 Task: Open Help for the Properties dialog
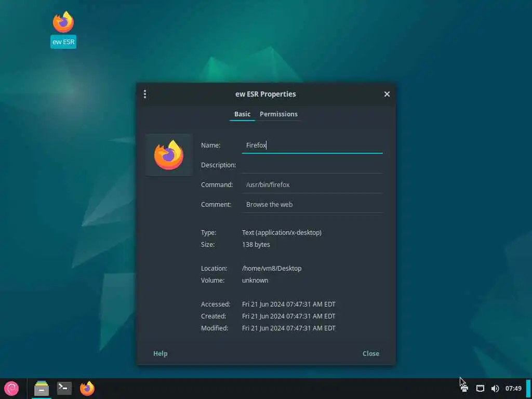click(160, 353)
